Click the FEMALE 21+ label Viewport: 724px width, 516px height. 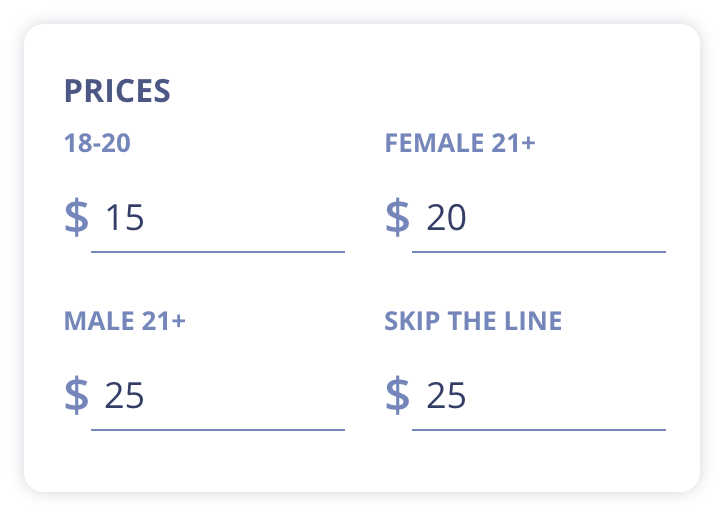click(460, 143)
